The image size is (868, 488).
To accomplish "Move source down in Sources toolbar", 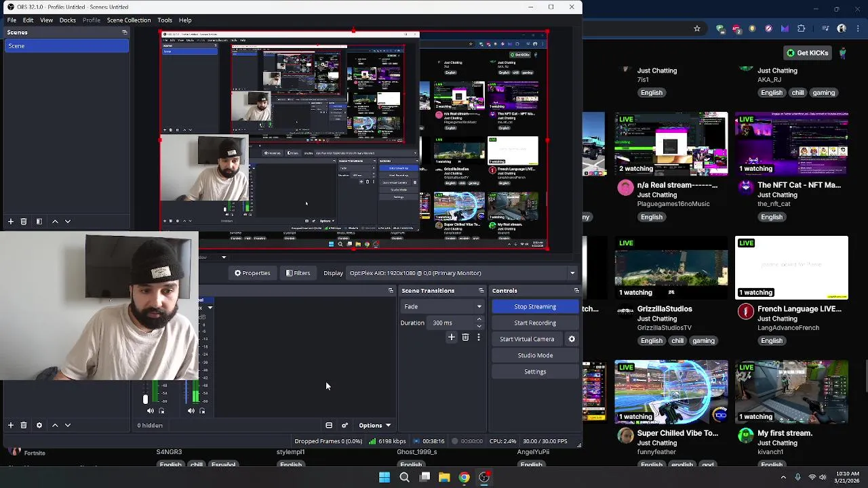I will click(68, 425).
